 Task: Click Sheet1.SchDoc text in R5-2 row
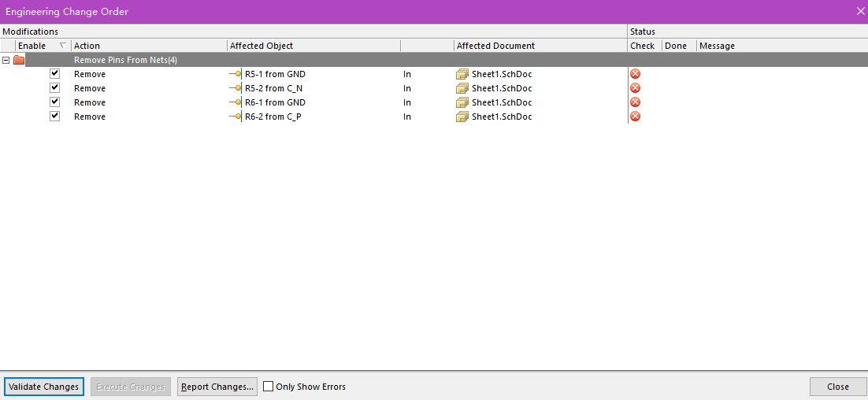(x=502, y=88)
